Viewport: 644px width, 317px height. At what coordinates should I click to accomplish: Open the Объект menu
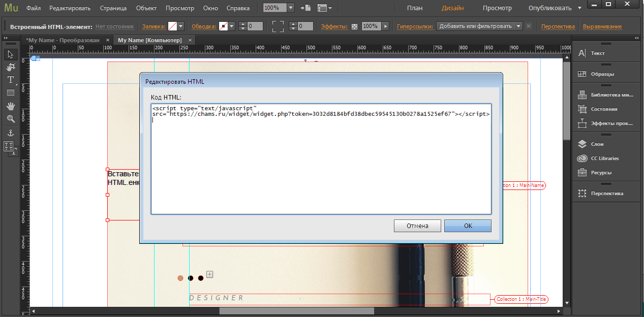pos(146,8)
